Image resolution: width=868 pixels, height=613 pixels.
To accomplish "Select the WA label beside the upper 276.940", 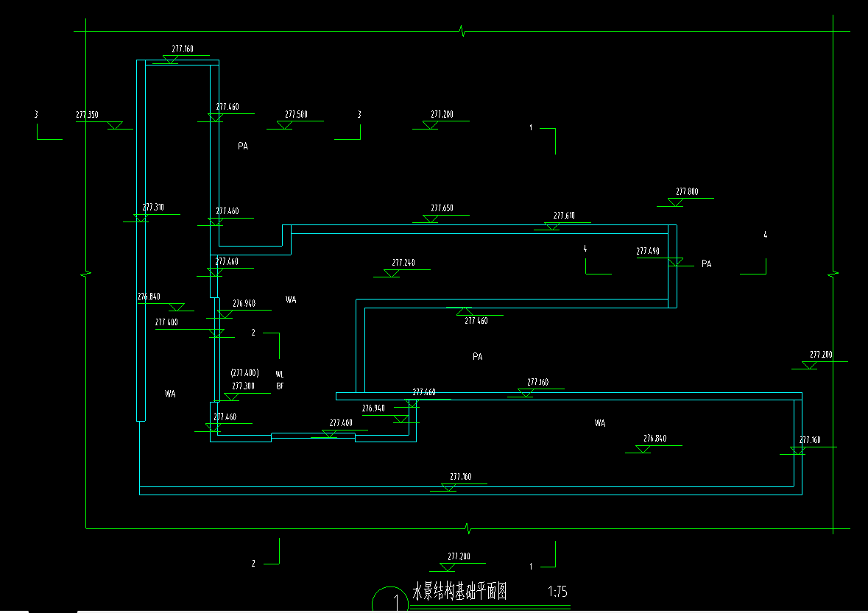I will coord(291,300).
